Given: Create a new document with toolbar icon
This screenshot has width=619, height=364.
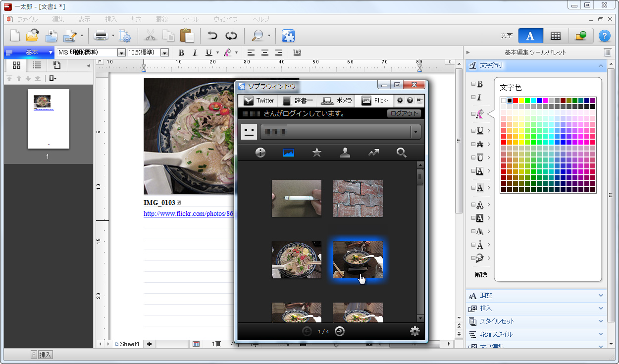Looking at the screenshot, I should coord(15,36).
